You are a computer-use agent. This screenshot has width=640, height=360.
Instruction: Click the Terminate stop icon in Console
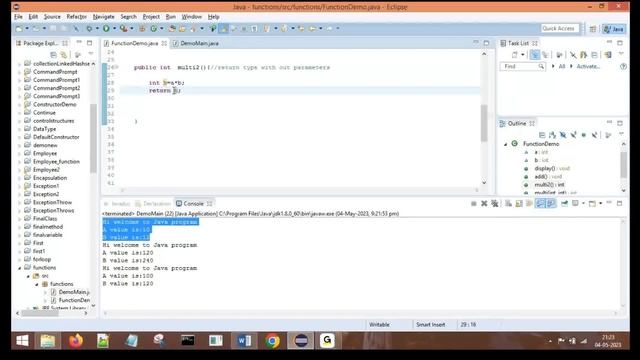pyautogui.click(x=473, y=203)
